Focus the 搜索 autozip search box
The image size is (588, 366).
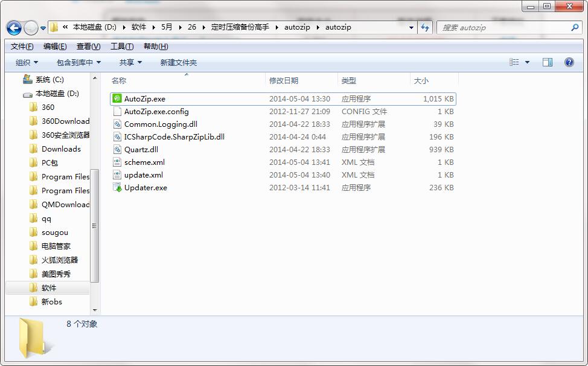click(x=504, y=27)
